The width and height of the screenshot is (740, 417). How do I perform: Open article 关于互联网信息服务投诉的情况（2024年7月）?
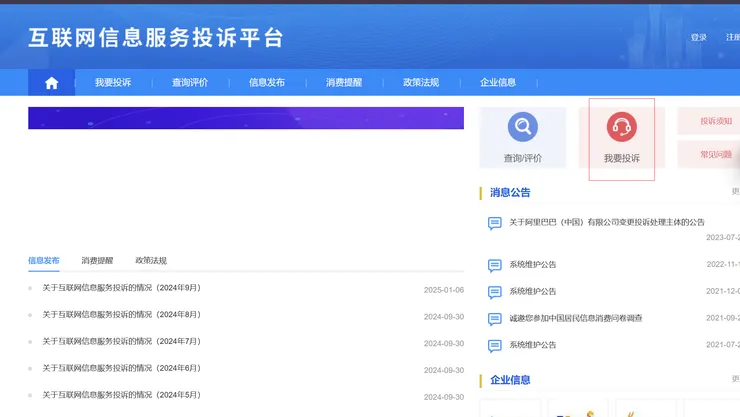tap(121, 342)
